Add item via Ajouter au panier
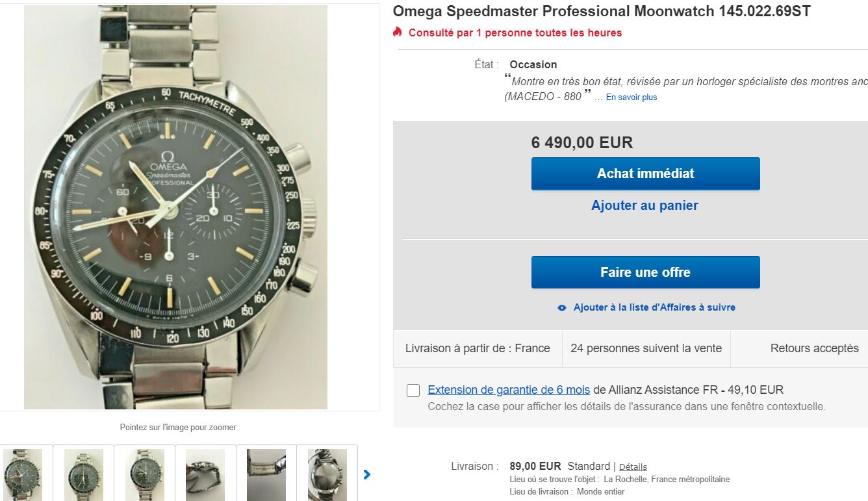868x501 pixels. coord(645,205)
